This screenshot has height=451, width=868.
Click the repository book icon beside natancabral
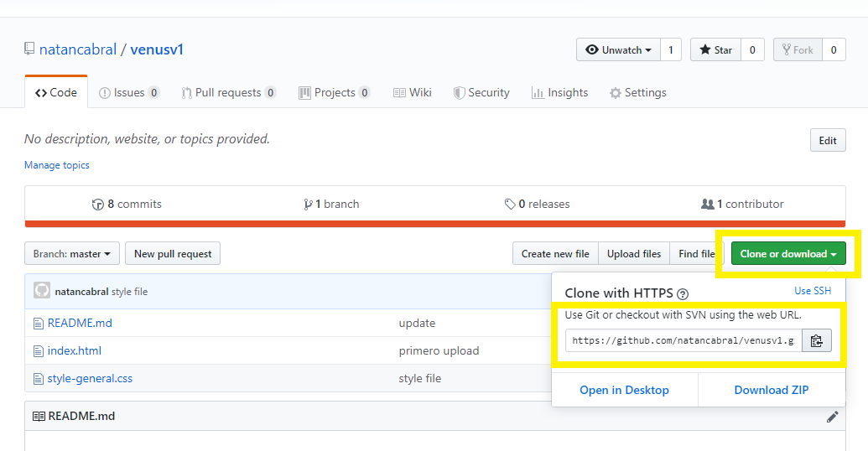click(29, 49)
